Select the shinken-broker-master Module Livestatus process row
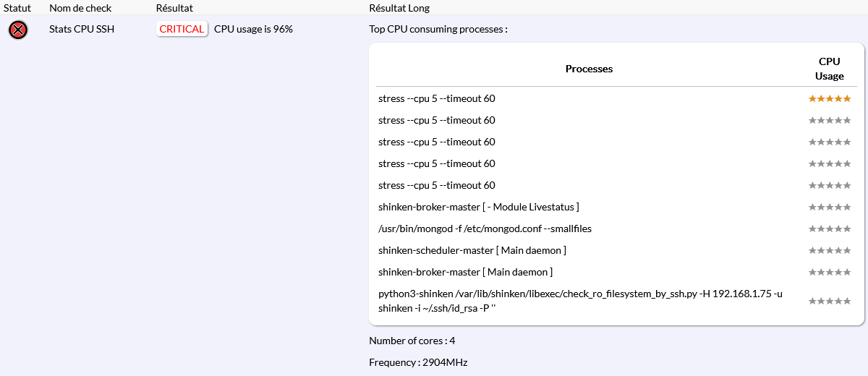868x376 pixels. coord(478,207)
